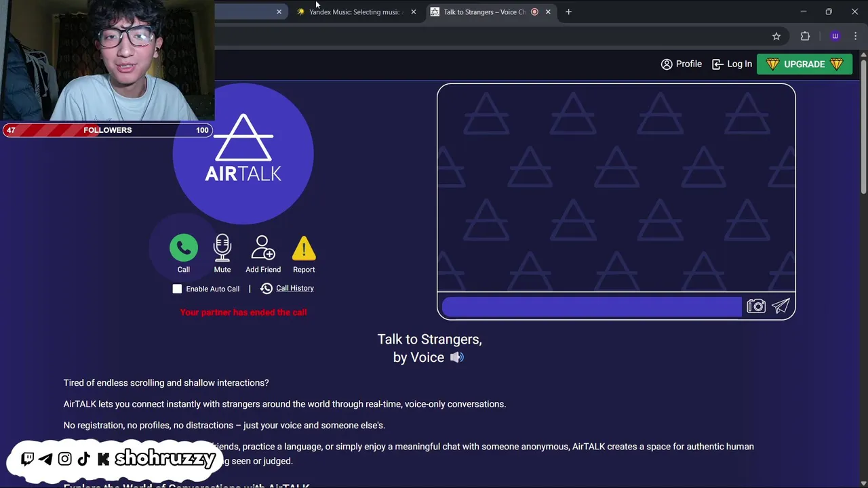
Task: Click the AIRTALK logo circle
Action: coord(243,154)
